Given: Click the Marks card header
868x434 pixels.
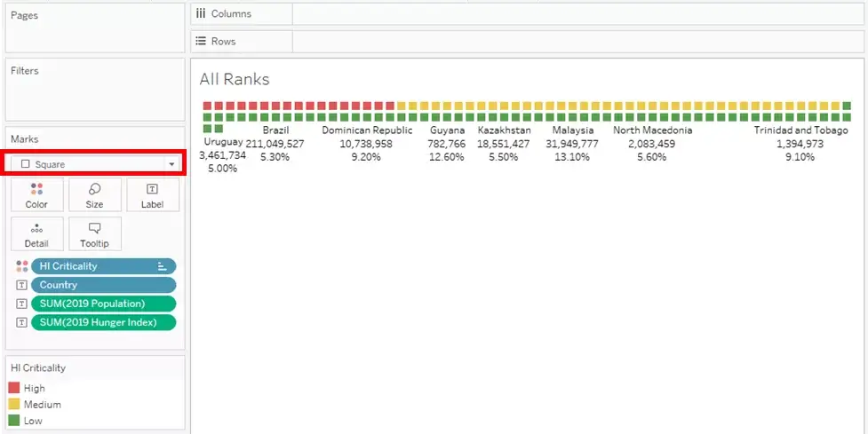Looking at the screenshot, I should pyautogui.click(x=24, y=139).
